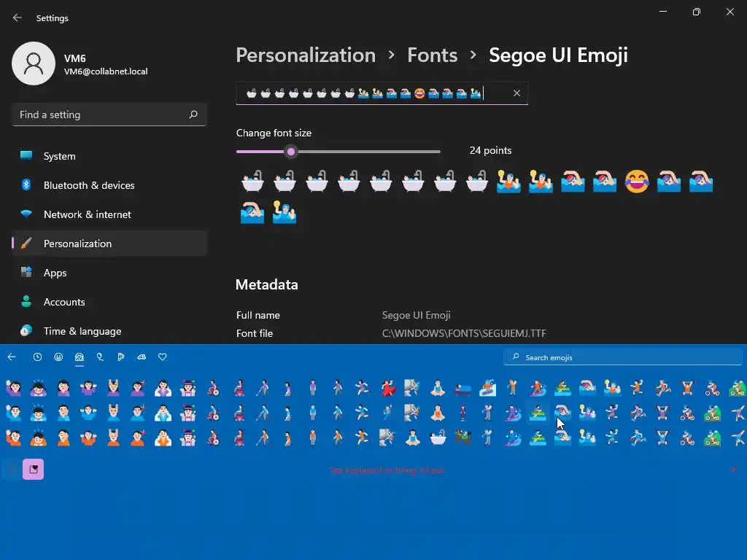747x560 pixels.
Task: Insert the man in suit levitating emoji
Action: click(462, 413)
